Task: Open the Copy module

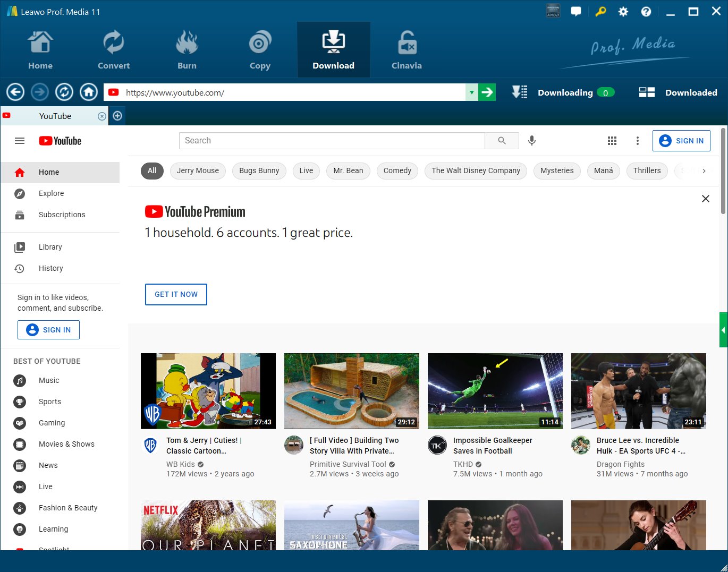Action: click(x=260, y=50)
